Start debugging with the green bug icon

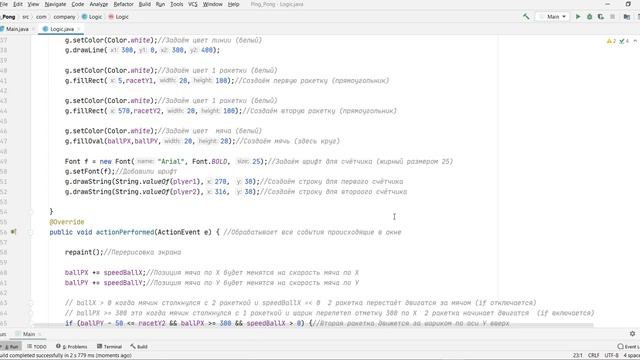[x=589, y=17]
